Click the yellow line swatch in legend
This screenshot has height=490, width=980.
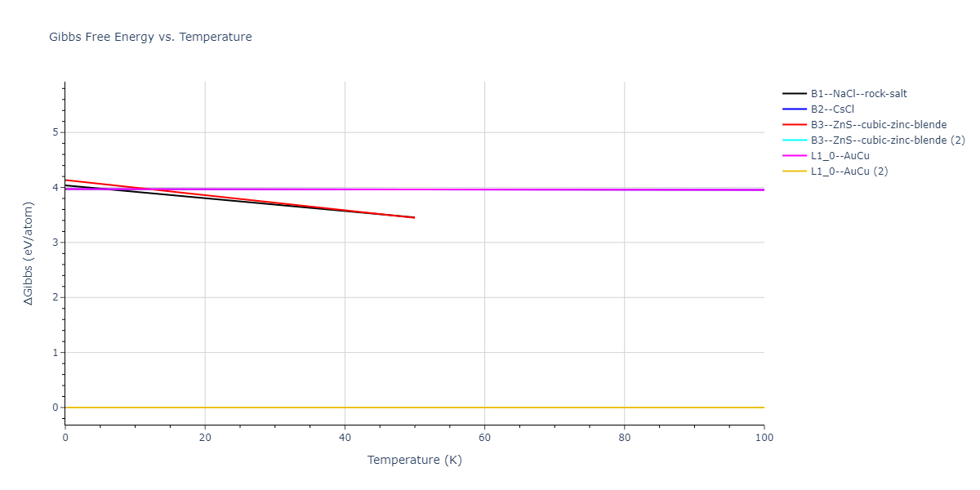coord(795,171)
